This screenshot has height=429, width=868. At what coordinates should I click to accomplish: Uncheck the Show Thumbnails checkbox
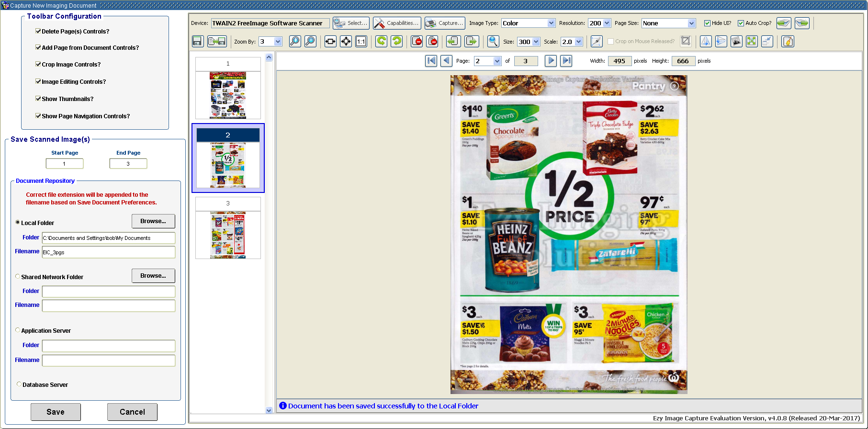click(x=38, y=99)
